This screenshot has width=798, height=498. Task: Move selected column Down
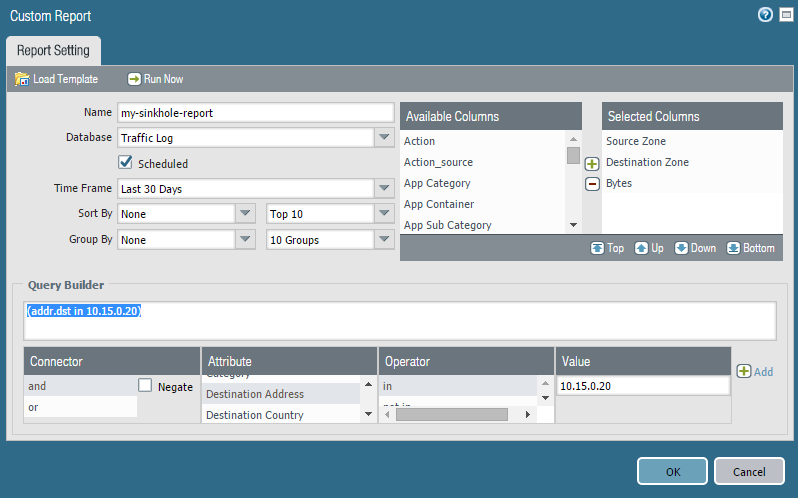(695, 248)
